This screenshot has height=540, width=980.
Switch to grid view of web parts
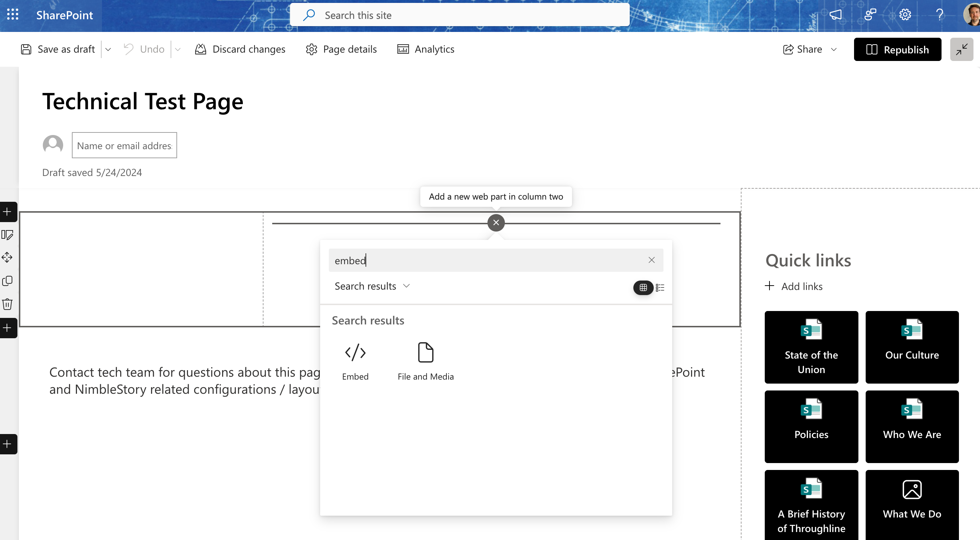[x=643, y=287]
